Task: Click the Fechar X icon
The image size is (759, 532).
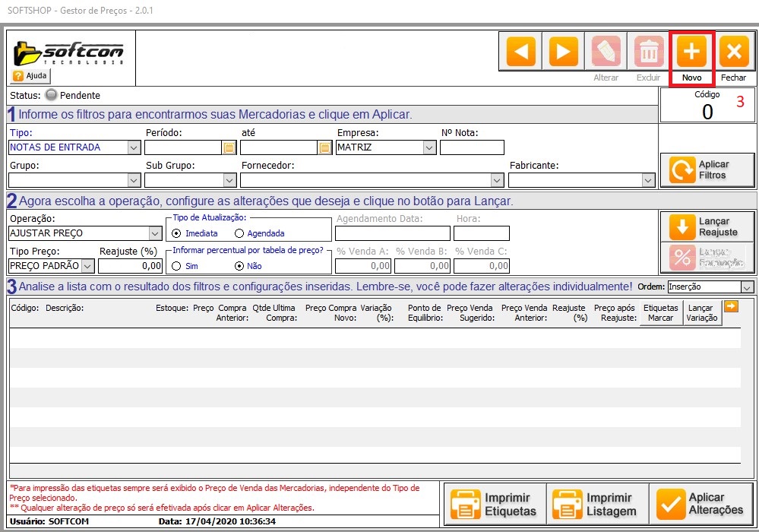Action: coord(733,52)
